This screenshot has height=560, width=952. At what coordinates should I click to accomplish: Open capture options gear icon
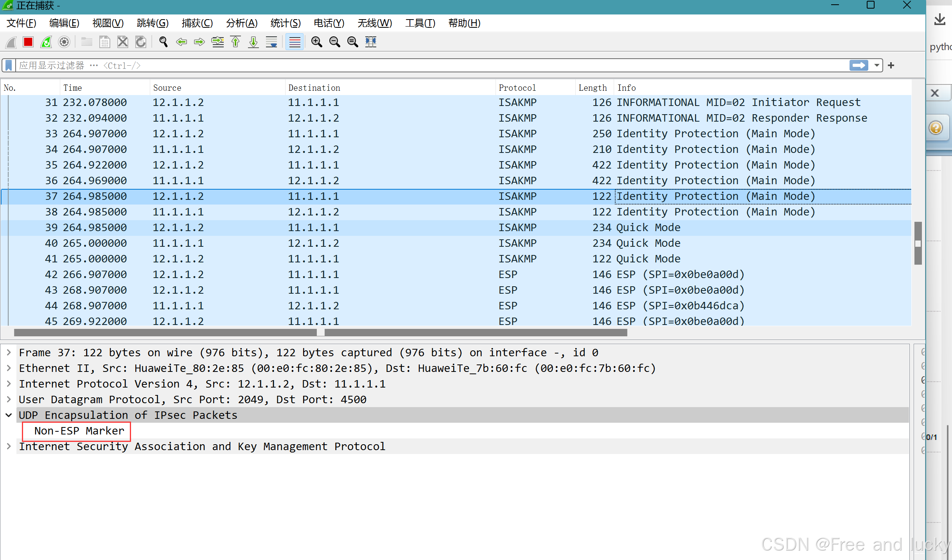[64, 42]
